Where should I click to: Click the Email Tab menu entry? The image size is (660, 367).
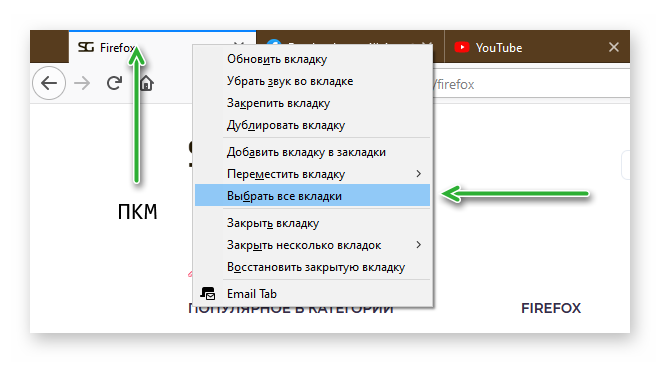tap(312, 293)
